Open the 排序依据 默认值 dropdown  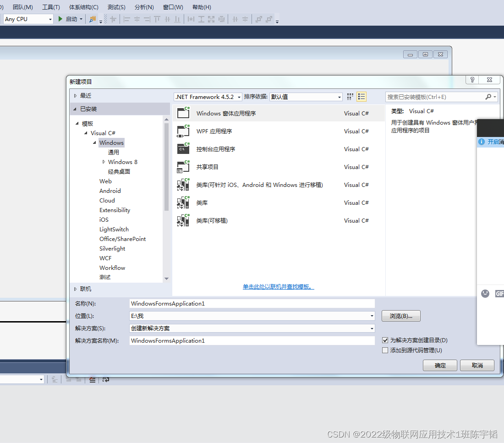[306, 97]
